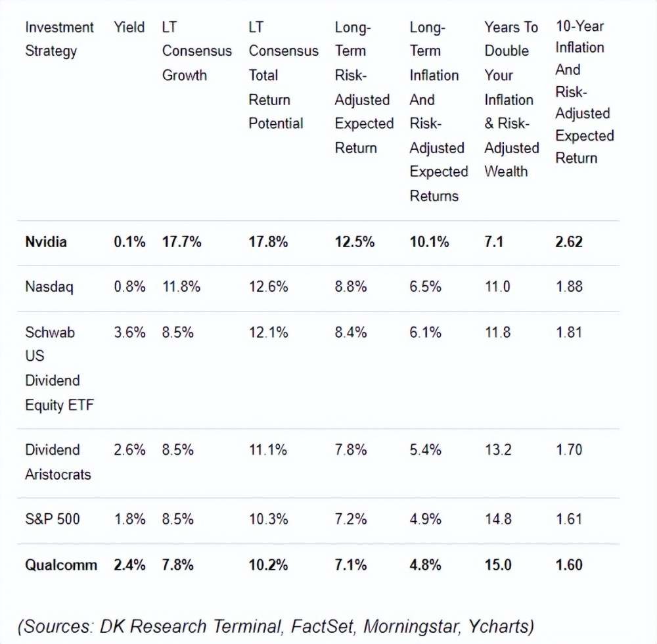Select the Years To Double header
The width and height of the screenshot is (657, 644).
click(511, 99)
